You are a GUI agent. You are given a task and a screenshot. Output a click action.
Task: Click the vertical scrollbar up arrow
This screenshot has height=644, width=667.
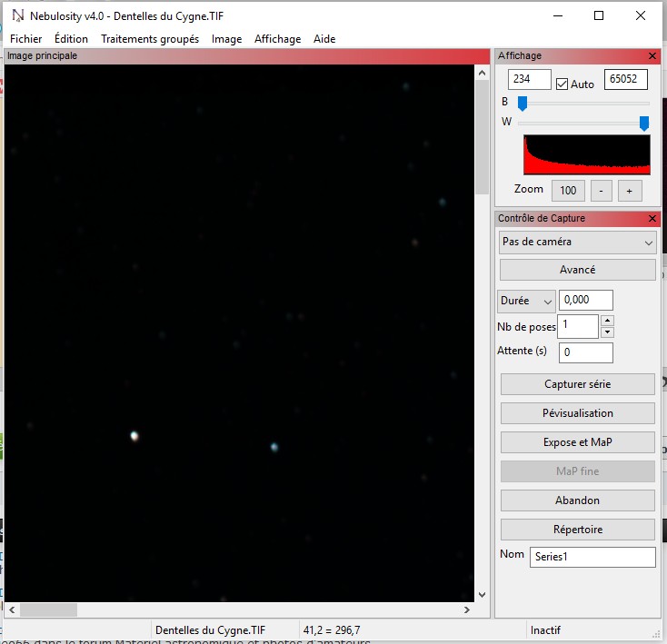point(482,73)
